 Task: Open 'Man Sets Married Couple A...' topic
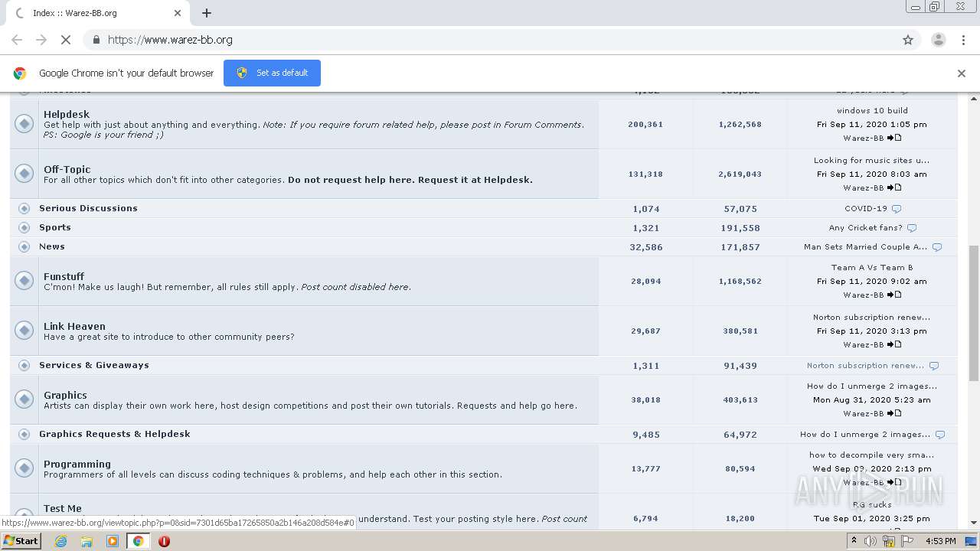[865, 246]
